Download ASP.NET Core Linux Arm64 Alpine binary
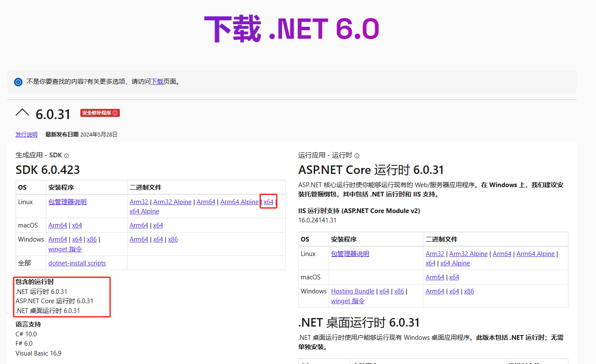 [536, 254]
